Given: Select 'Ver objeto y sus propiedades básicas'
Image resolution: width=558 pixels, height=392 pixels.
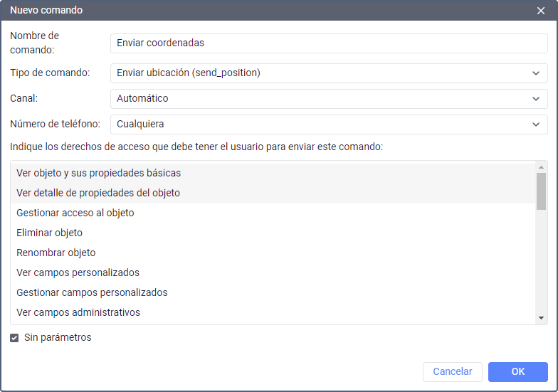Looking at the screenshot, I should pyautogui.click(x=98, y=173).
